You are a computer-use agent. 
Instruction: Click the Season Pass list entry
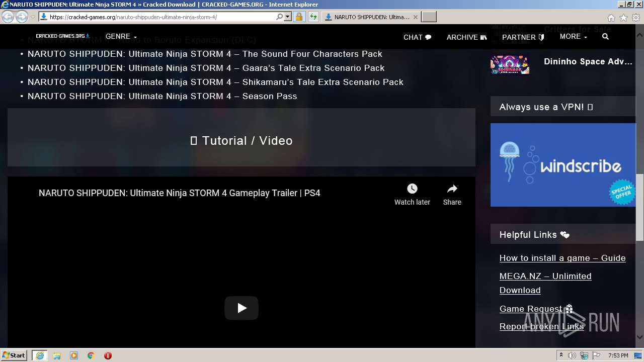click(162, 96)
